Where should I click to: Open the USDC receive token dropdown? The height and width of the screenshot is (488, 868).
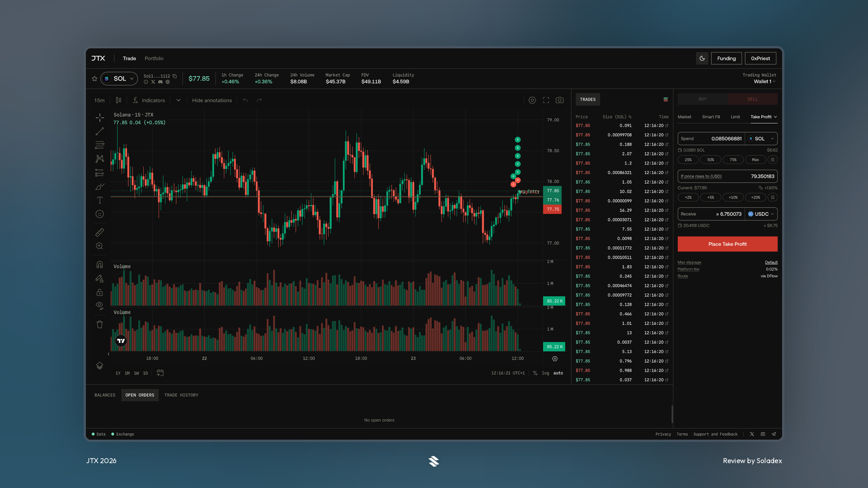coord(761,214)
